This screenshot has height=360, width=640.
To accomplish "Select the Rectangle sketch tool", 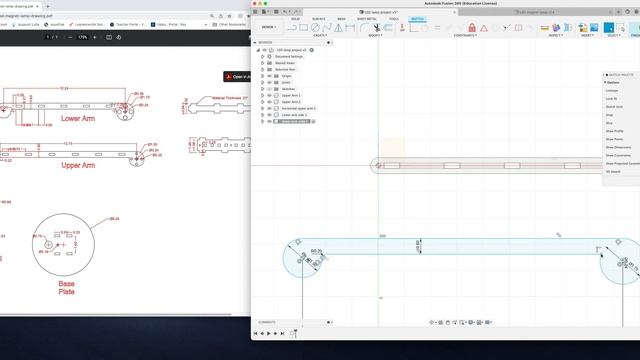I will click(303, 28).
